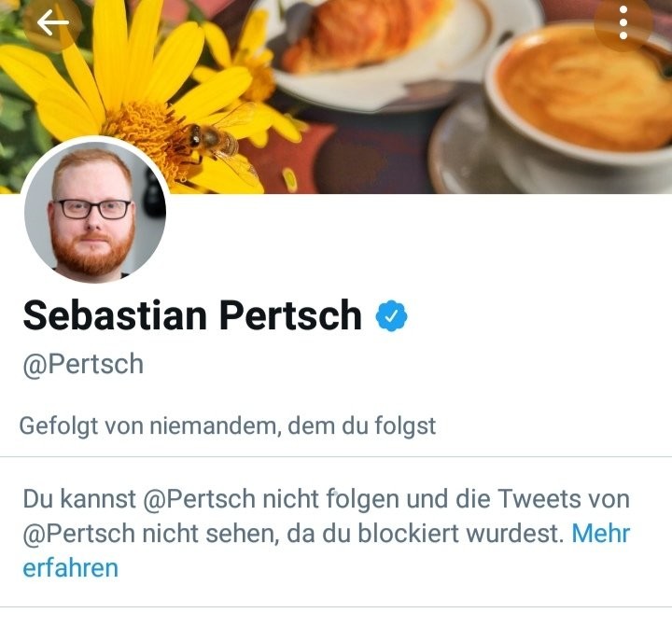
Task: Open the three-dot overflow menu
Action: pyautogui.click(x=623, y=23)
